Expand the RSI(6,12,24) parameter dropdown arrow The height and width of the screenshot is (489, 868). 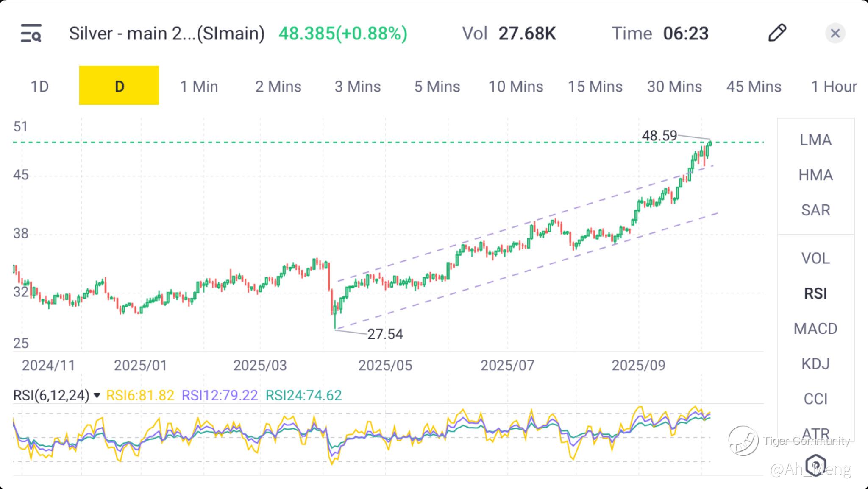pos(97,396)
